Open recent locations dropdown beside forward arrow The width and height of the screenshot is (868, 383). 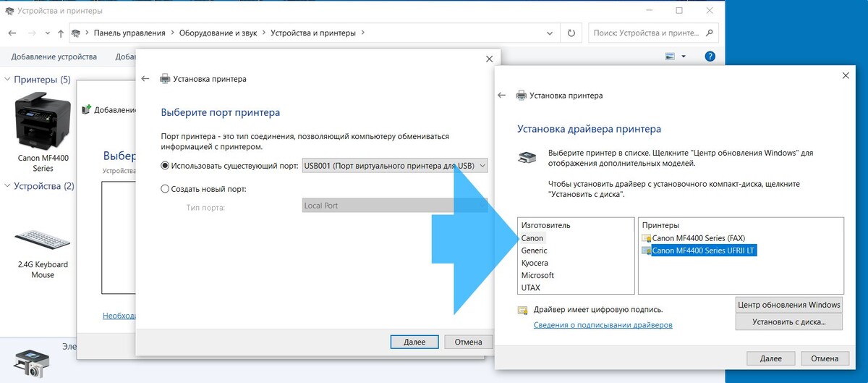pos(47,33)
